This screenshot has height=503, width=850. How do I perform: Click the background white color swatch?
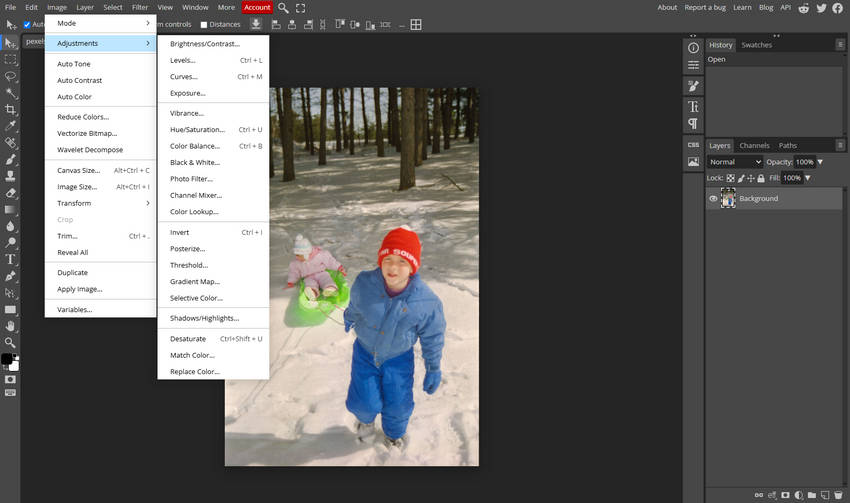[x=14, y=366]
